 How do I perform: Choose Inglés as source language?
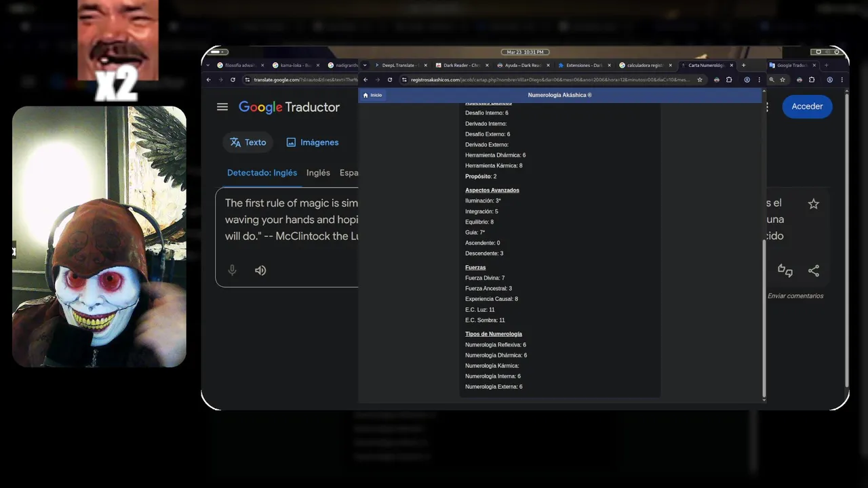[318, 173]
